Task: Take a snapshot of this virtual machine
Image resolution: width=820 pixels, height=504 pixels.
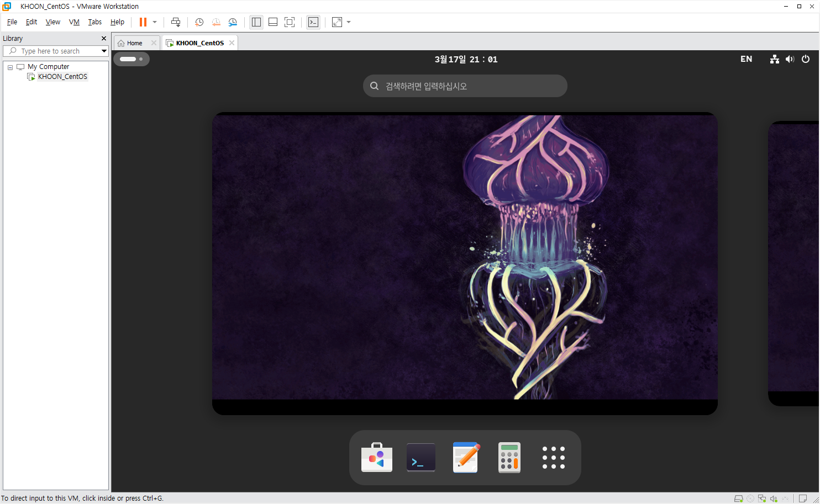Action: [x=199, y=22]
